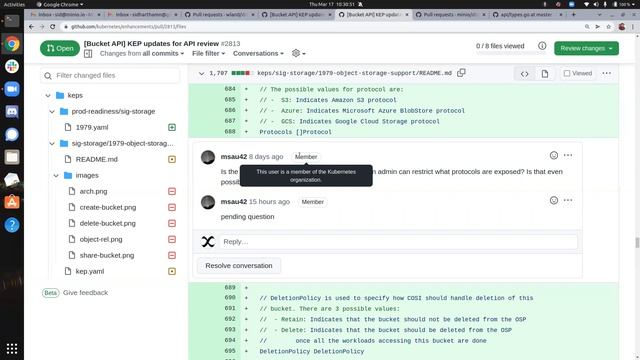Open the Activities overview
640x360 pixels.
tap(14, 4)
